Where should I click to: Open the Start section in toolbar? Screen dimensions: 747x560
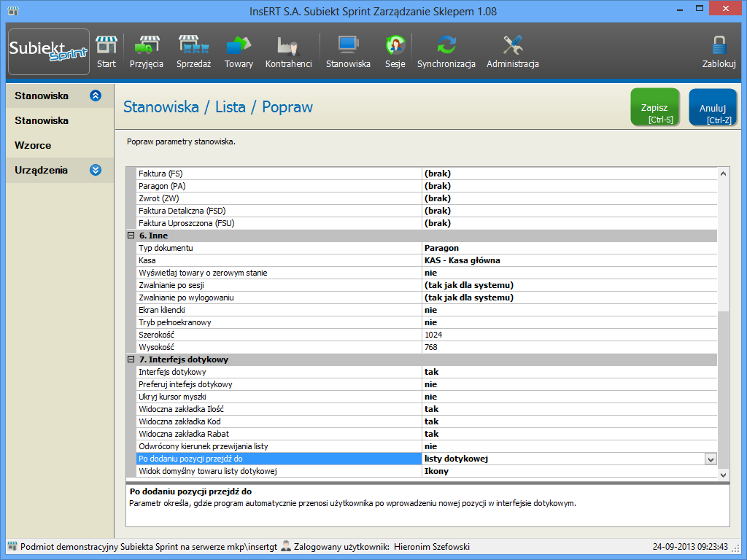(107, 52)
